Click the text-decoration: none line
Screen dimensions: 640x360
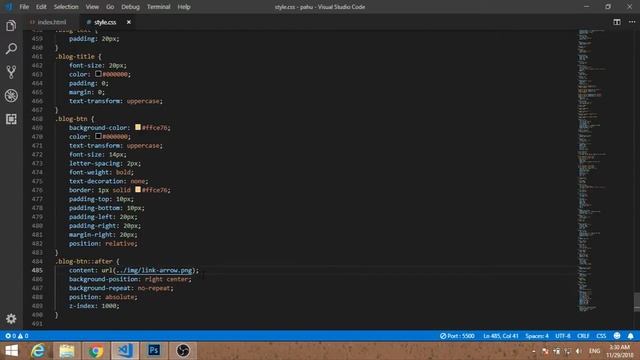click(108, 181)
